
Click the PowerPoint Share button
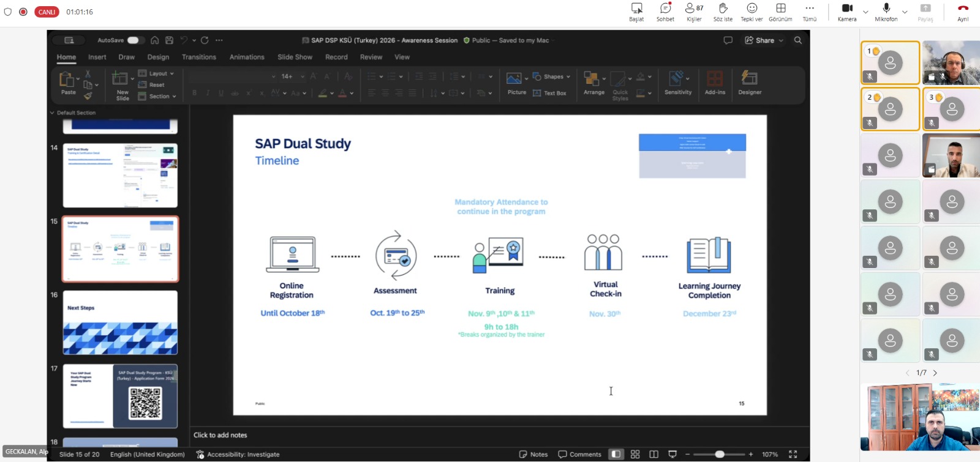pos(764,40)
